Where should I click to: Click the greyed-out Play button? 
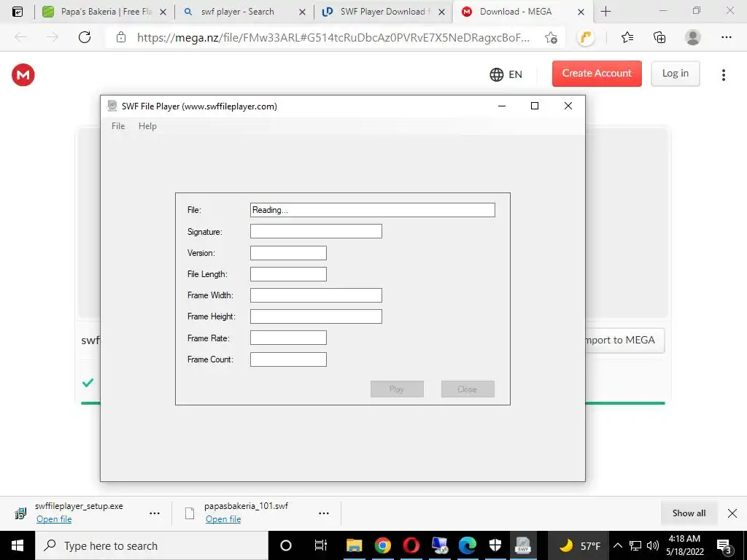[x=397, y=389]
